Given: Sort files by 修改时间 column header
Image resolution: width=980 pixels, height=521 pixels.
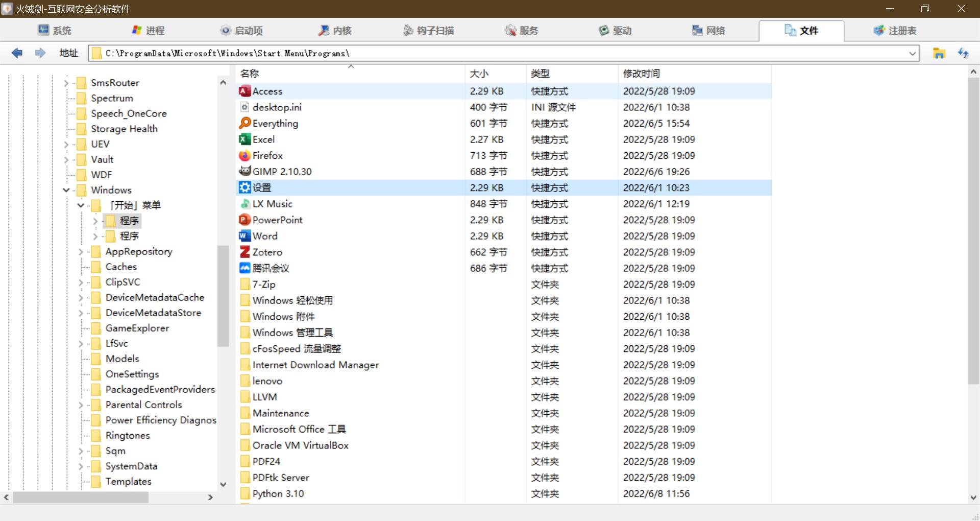Looking at the screenshot, I should pos(641,74).
